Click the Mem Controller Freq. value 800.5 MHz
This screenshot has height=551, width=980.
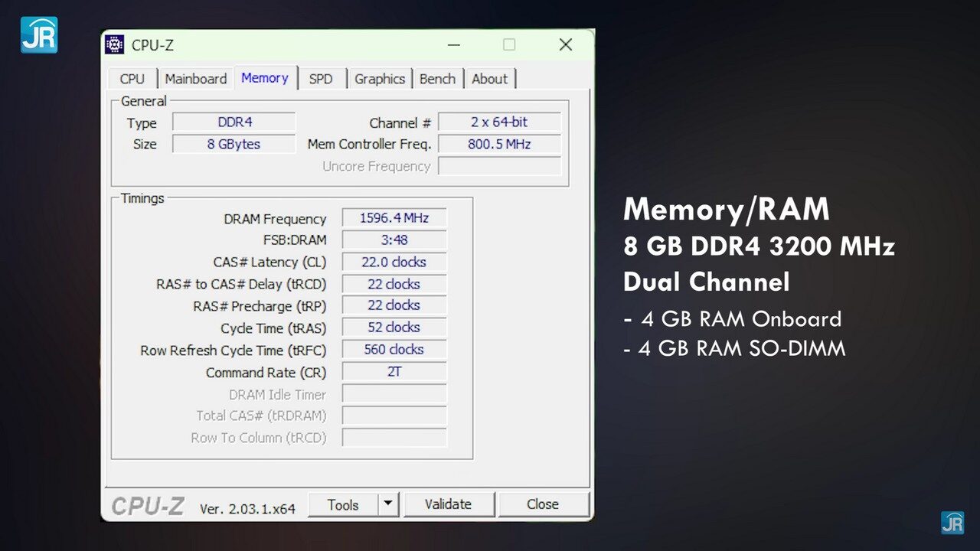tap(500, 144)
